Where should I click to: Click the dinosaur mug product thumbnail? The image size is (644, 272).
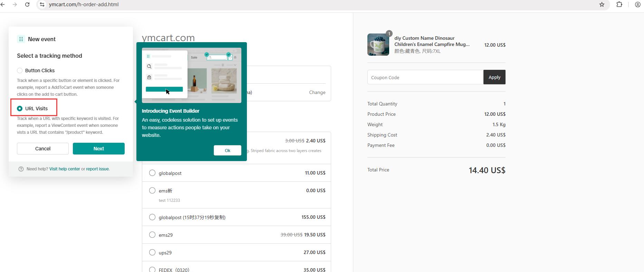[x=378, y=45]
